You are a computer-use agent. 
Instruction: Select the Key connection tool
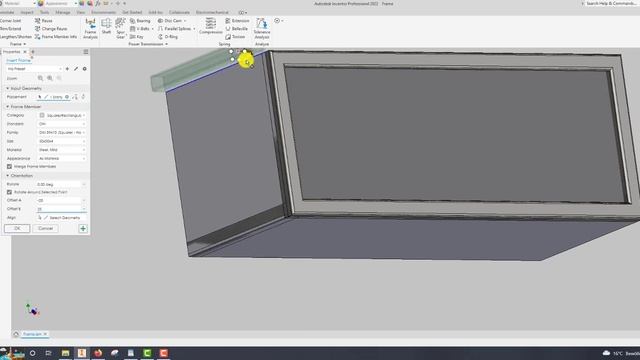pyautogui.click(x=137, y=37)
